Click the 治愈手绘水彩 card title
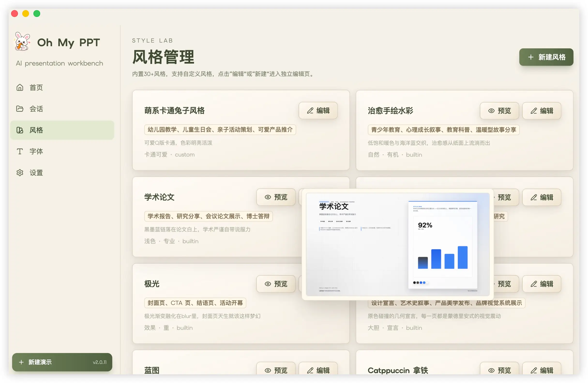Viewport: 588px width, 383px height. click(390, 111)
